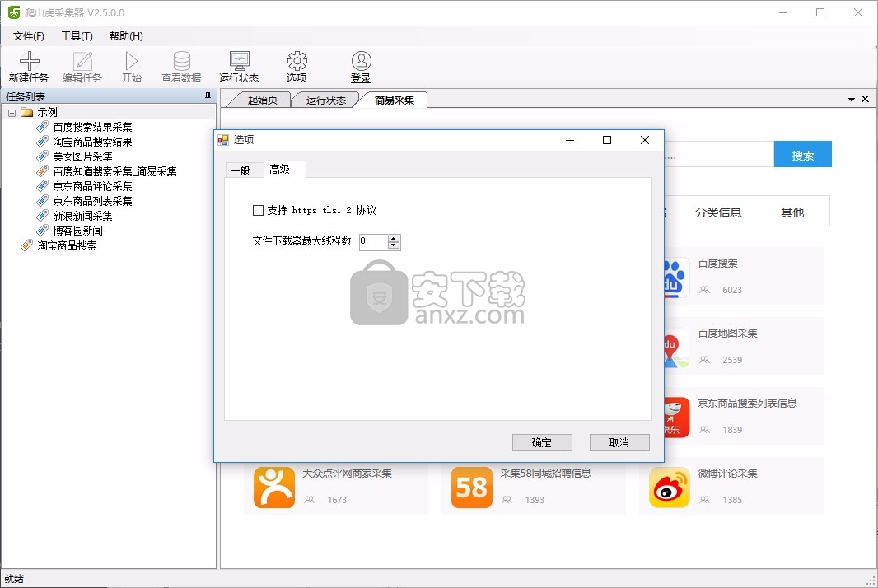Image resolution: width=878 pixels, height=588 pixels.
Task: Collapse the 示例 folder node
Action: pyautogui.click(x=12, y=113)
